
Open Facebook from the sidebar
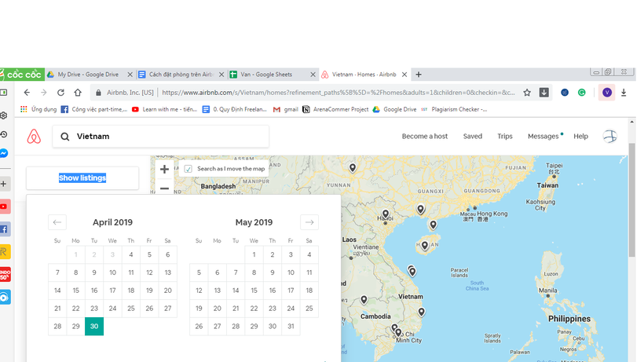(x=5, y=229)
